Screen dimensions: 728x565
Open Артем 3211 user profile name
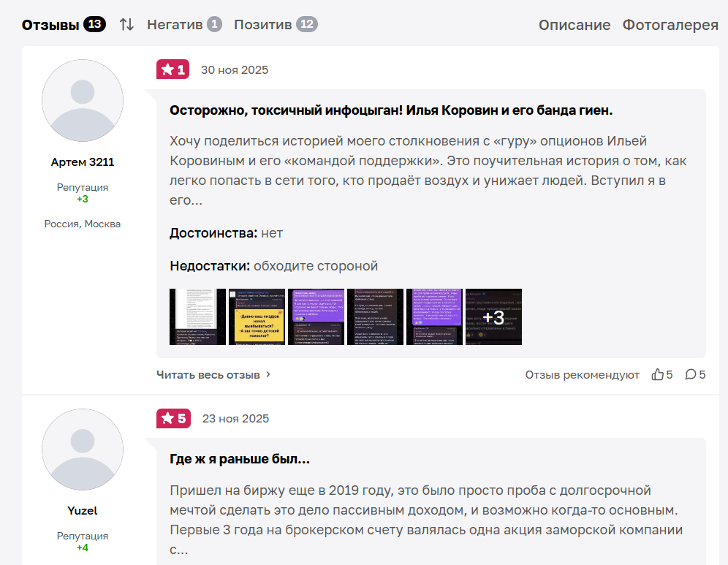pos(83,162)
